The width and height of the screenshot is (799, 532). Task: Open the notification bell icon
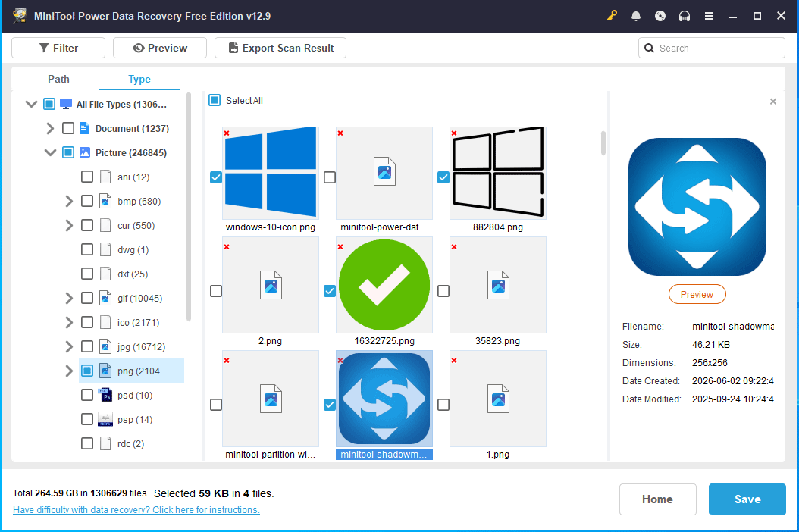[636, 16]
